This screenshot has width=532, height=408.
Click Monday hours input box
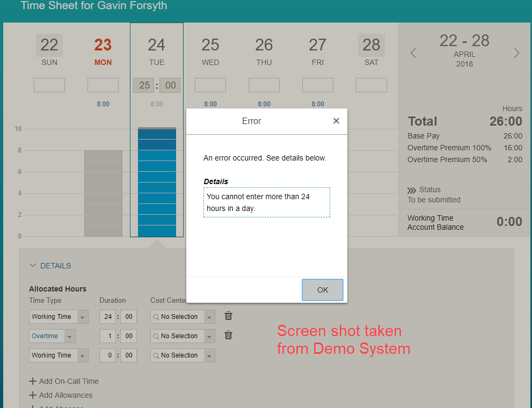pyautogui.click(x=103, y=85)
